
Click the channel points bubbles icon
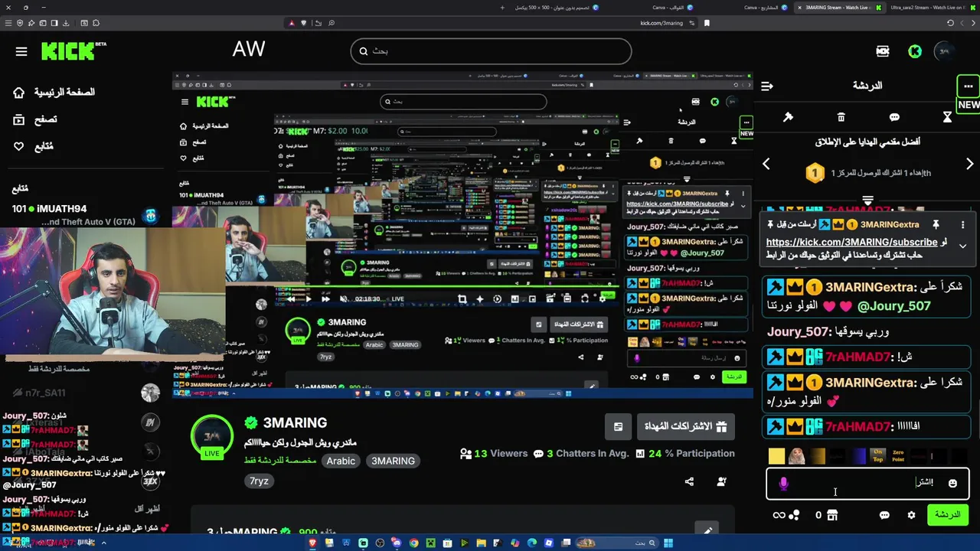click(x=795, y=515)
